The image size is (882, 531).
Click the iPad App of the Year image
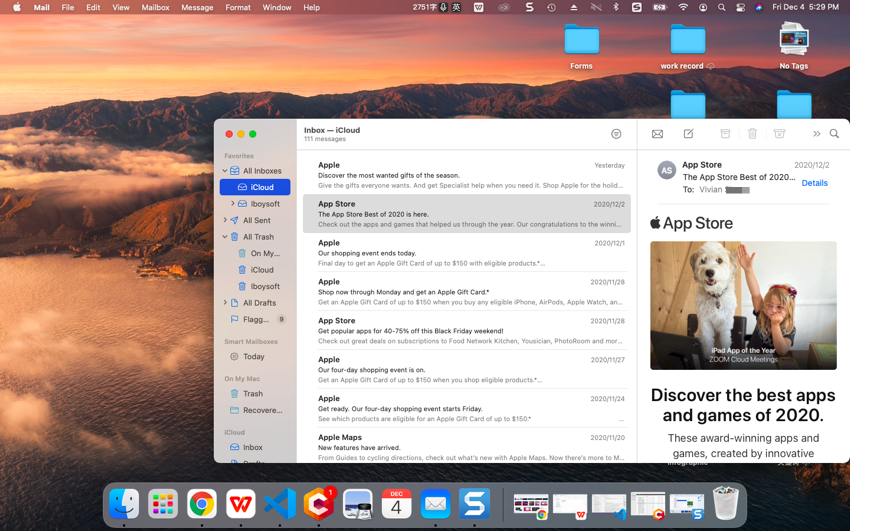pos(743,305)
